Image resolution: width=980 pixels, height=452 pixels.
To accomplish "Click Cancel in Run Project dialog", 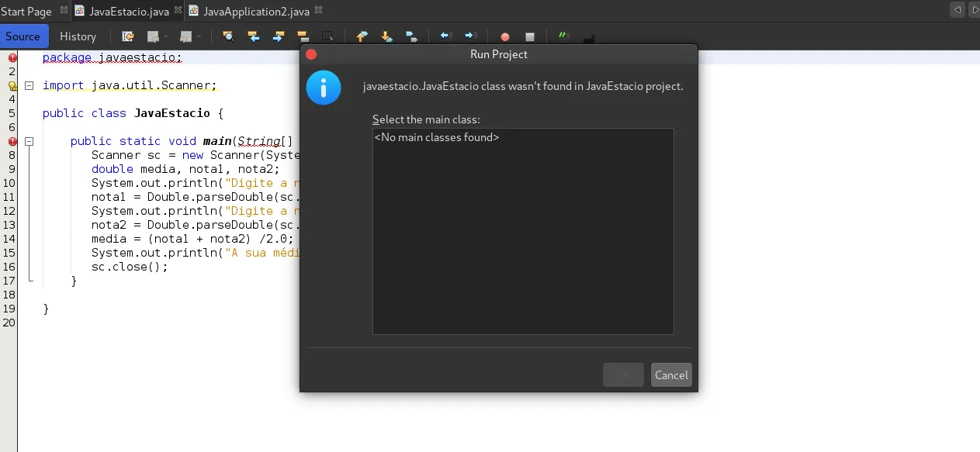I will pos(671,375).
